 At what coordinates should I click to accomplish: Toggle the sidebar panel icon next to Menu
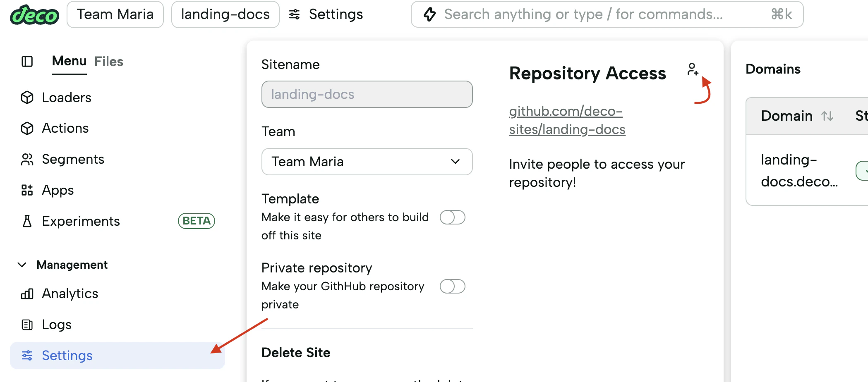pyautogui.click(x=26, y=62)
